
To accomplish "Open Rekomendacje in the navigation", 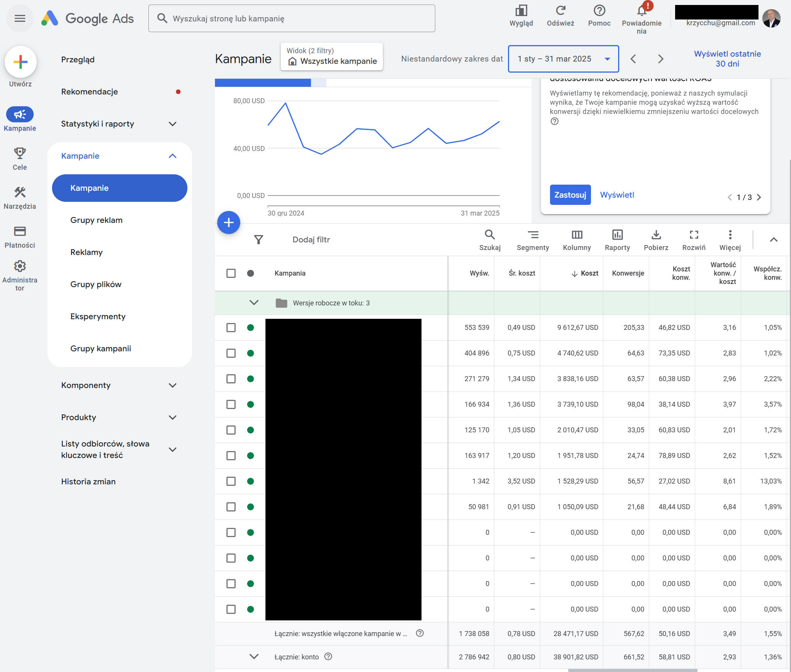I will tap(90, 92).
